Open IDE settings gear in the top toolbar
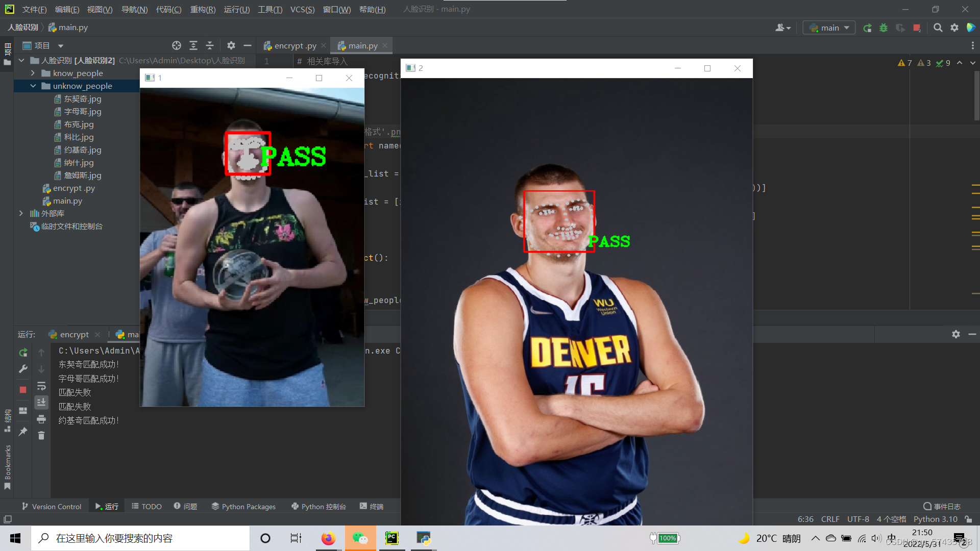980x551 pixels. [954, 28]
